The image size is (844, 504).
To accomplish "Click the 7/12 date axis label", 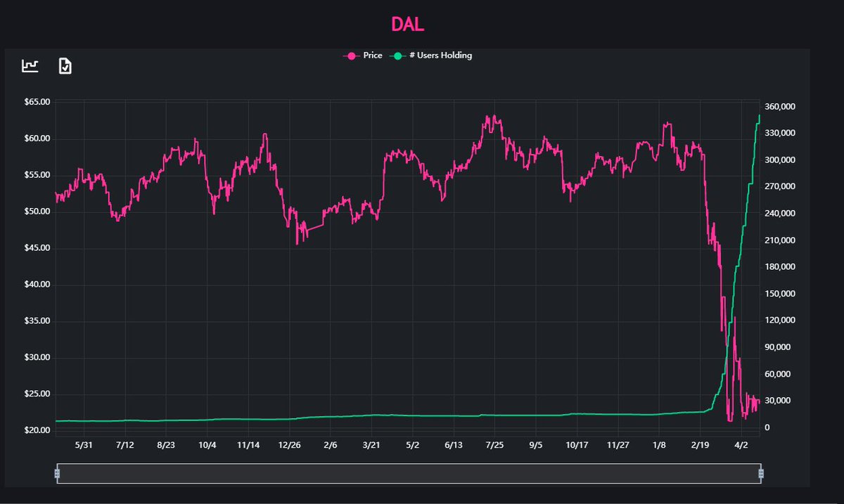I will click(124, 446).
